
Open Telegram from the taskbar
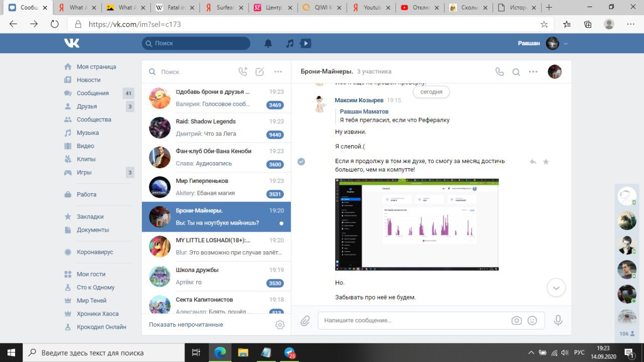[x=289, y=352]
